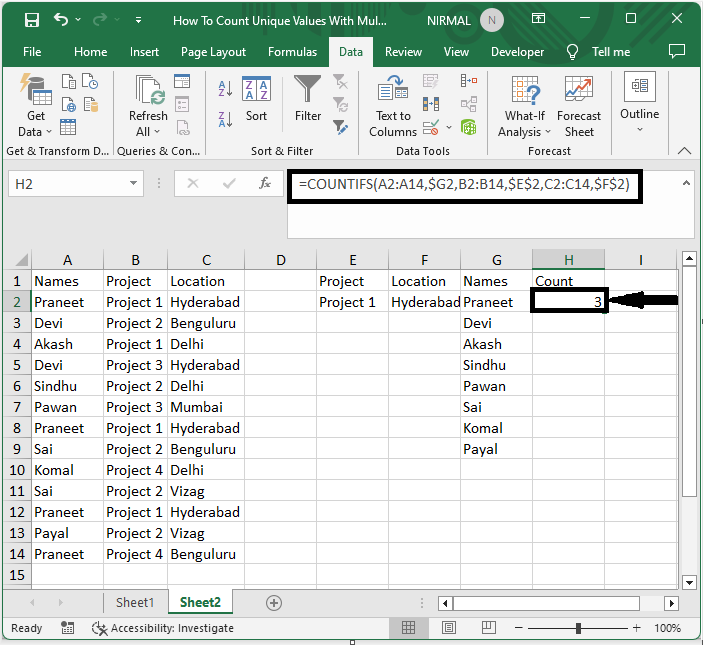Switch to the Sheet1 tab

point(135,602)
